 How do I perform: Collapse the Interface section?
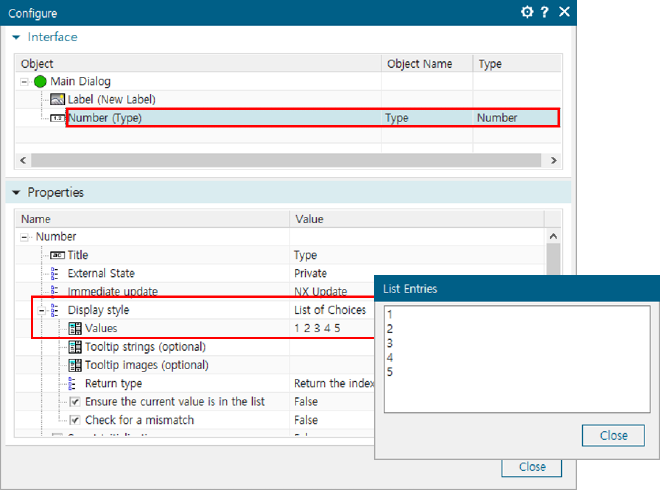[17, 37]
